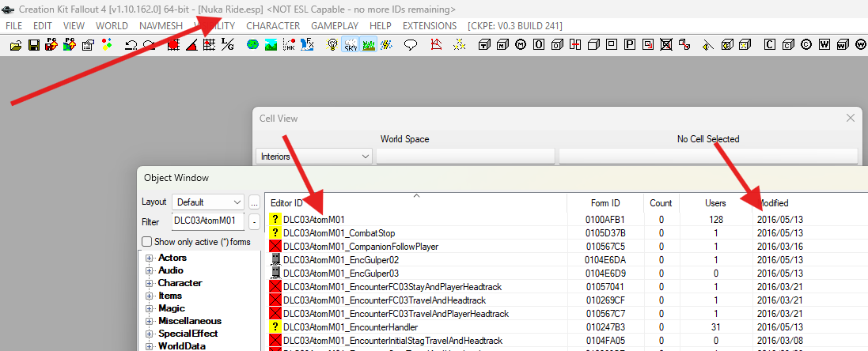Click the Filter text field
Image resolution: width=868 pixels, height=351 pixels.
(208, 221)
